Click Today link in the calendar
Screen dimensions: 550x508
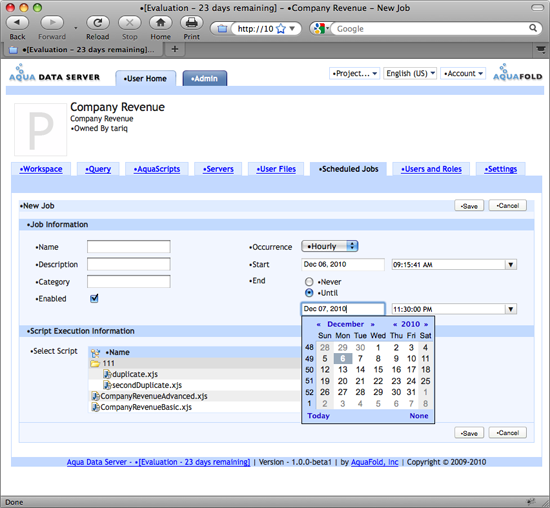(x=318, y=416)
